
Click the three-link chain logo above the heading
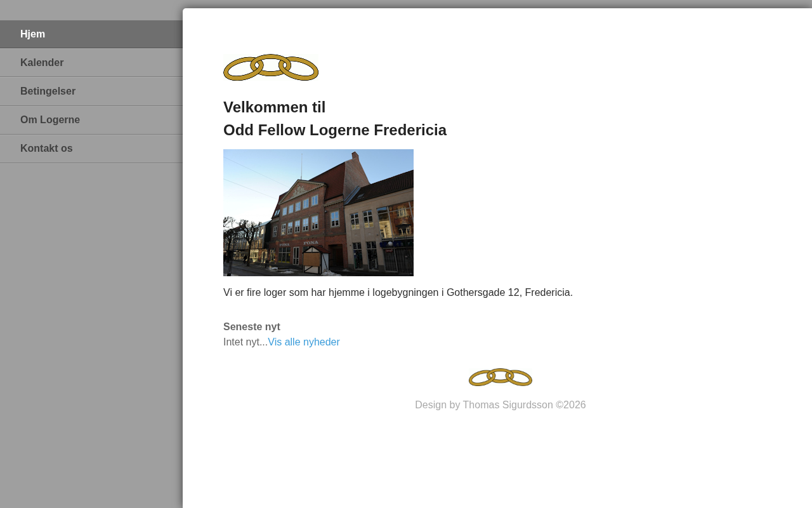point(271,67)
